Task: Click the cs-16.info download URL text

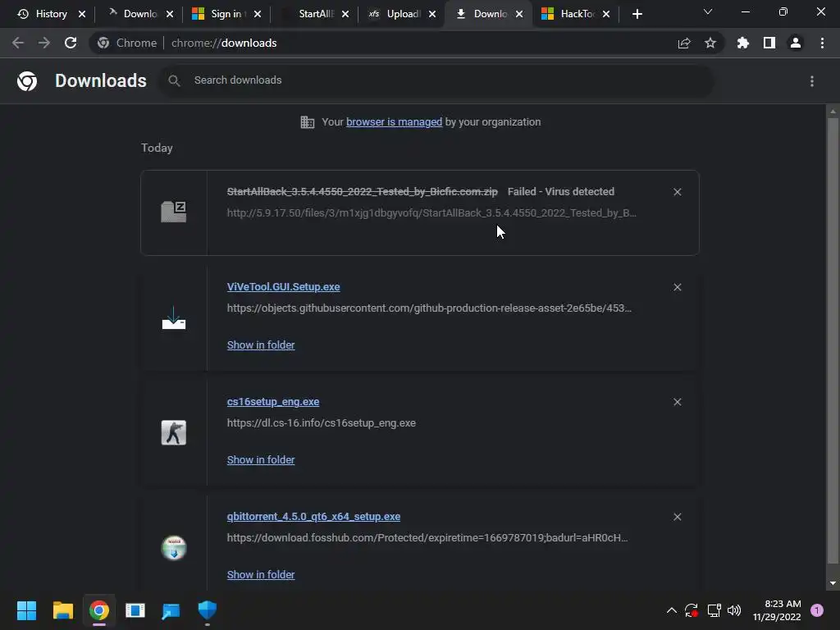Action: (322, 422)
